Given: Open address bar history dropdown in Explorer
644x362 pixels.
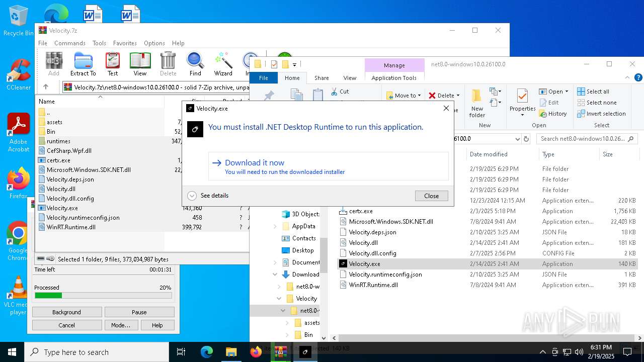Looking at the screenshot, I should click(517, 139).
